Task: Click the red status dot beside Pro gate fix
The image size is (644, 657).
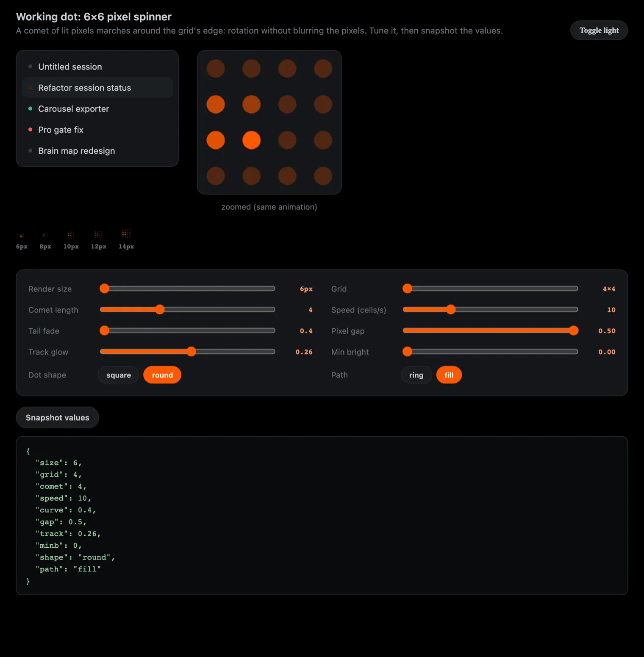Action: tap(30, 130)
